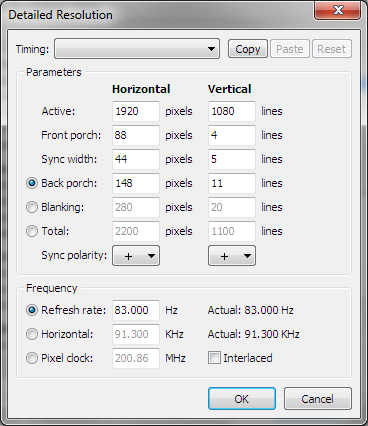Click the 'KHz' unit next to Horizontal field
Image resolution: width=368 pixels, height=426 pixels.
174,334
